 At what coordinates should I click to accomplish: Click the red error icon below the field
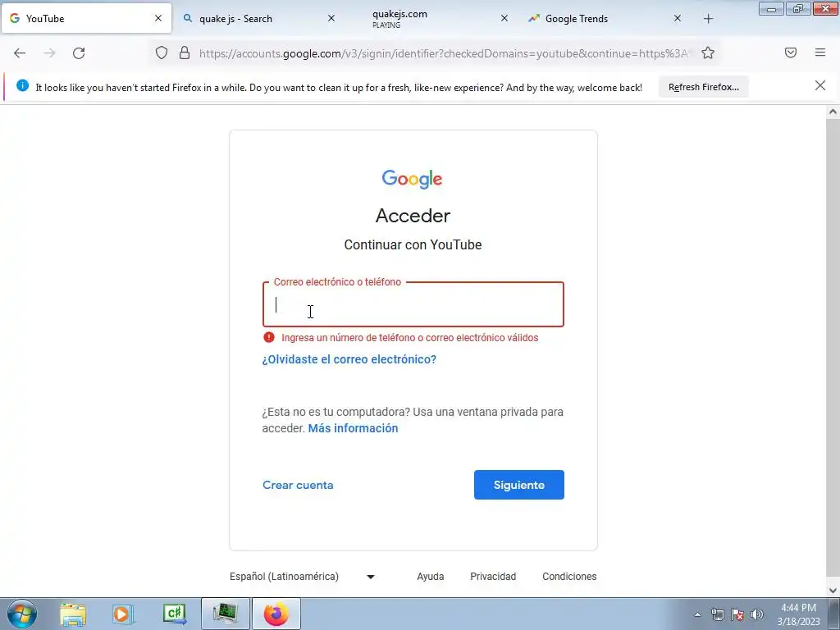[x=269, y=337]
